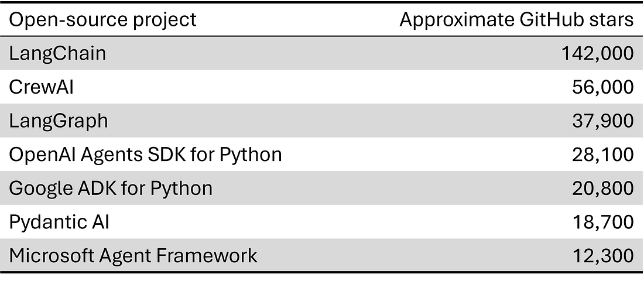Select the 56,000 stars value

click(x=603, y=87)
